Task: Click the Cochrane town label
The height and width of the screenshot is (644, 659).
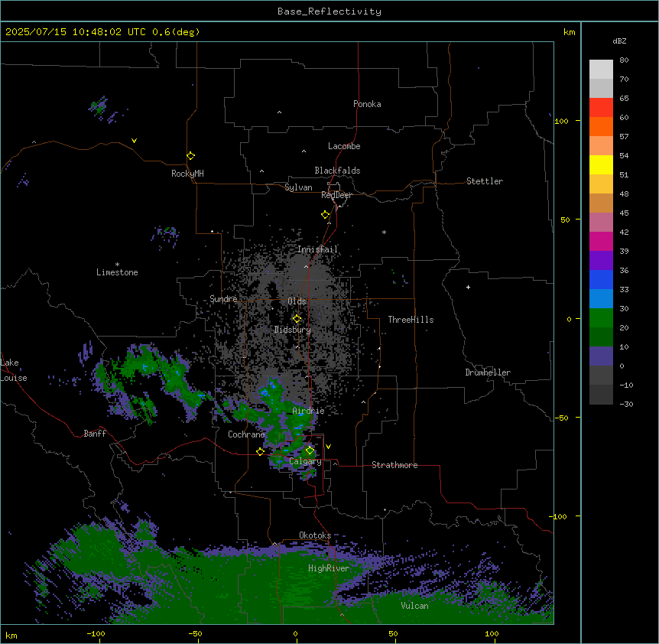Action: (246, 434)
